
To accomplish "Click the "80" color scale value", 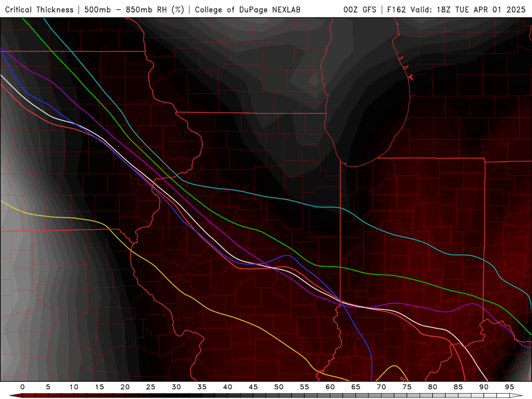I will point(432,387).
